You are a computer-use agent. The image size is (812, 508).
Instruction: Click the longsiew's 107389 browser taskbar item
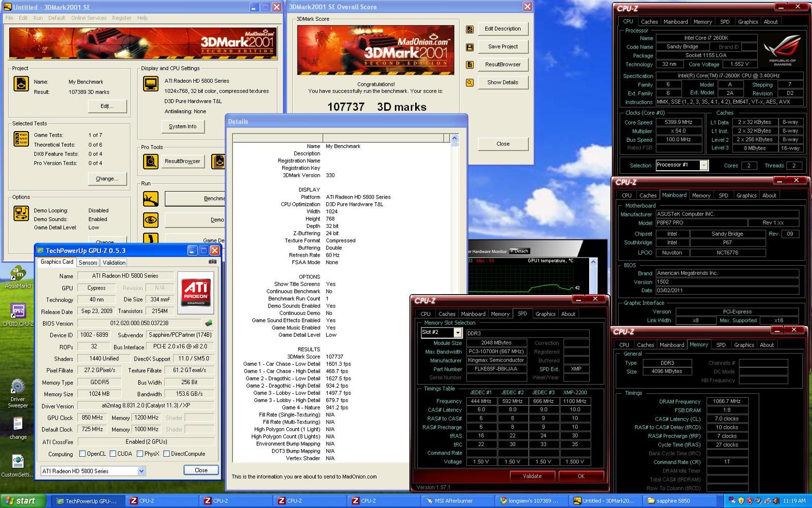coord(531,501)
